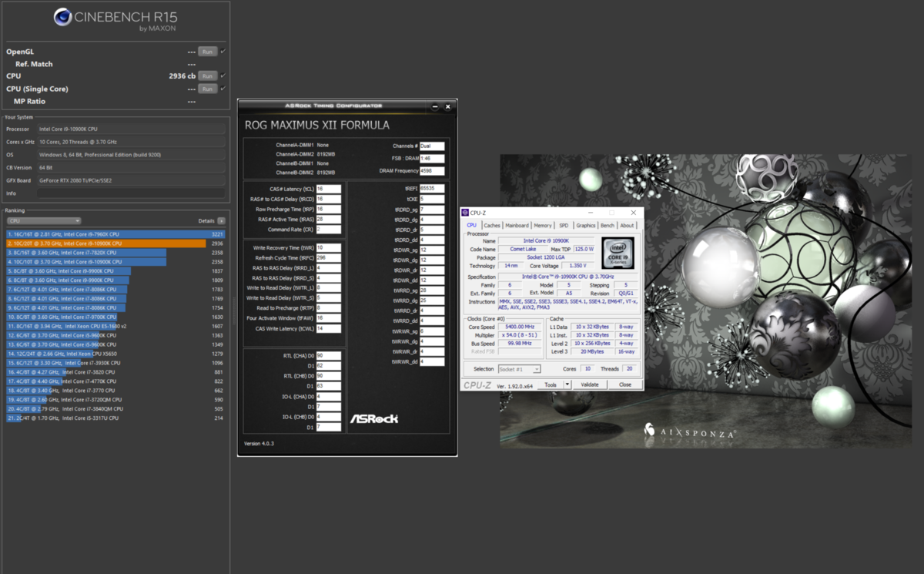Click the Cinebench R15 logo icon
Screen dimensions: 924x574
[x=63, y=17]
